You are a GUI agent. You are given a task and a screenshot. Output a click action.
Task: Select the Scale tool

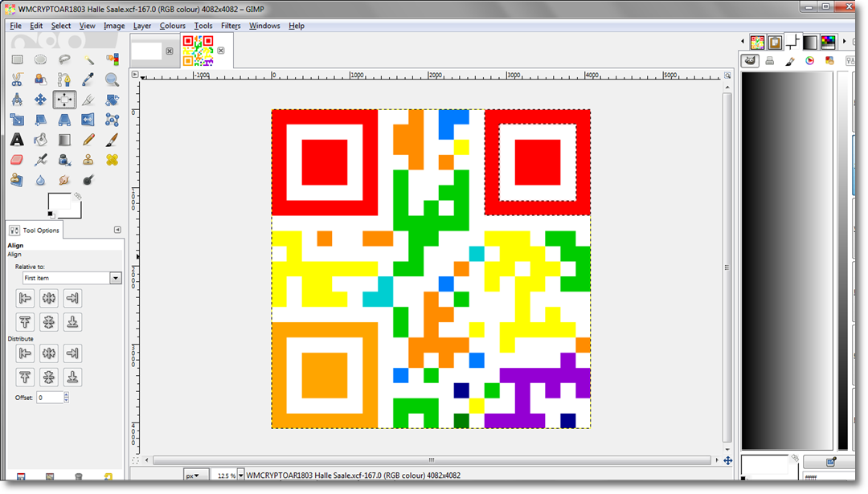(17, 120)
